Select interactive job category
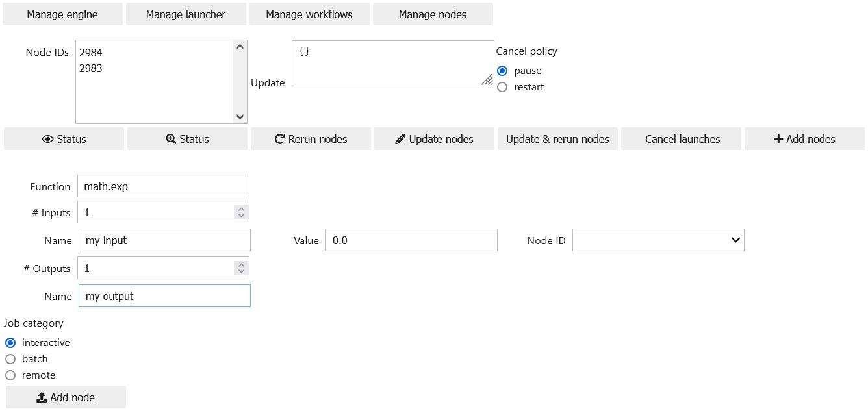 10,343
